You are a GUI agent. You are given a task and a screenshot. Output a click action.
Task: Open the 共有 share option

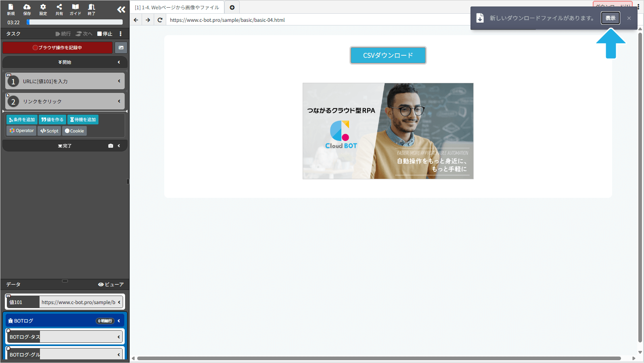tap(59, 9)
